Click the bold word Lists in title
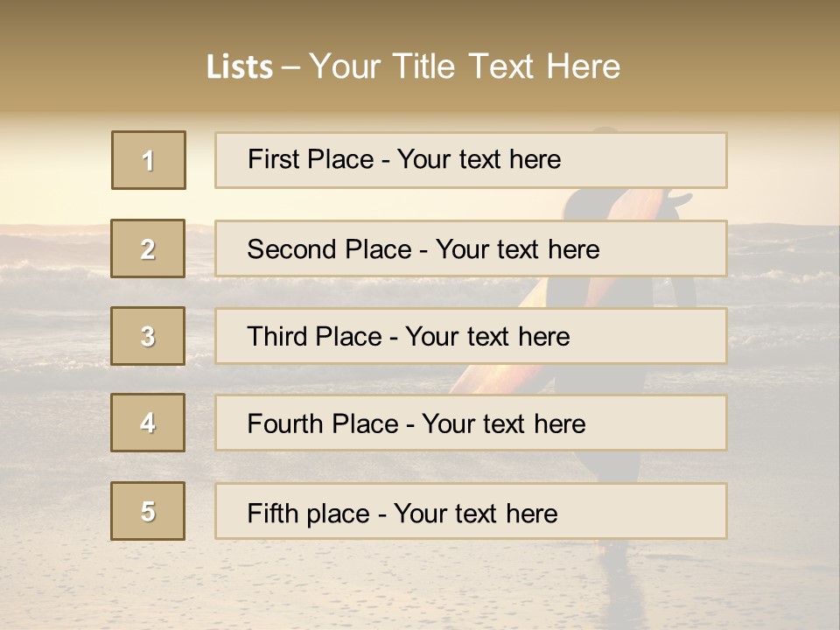This screenshot has height=630, width=840. pyautogui.click(x=239, y=66)
